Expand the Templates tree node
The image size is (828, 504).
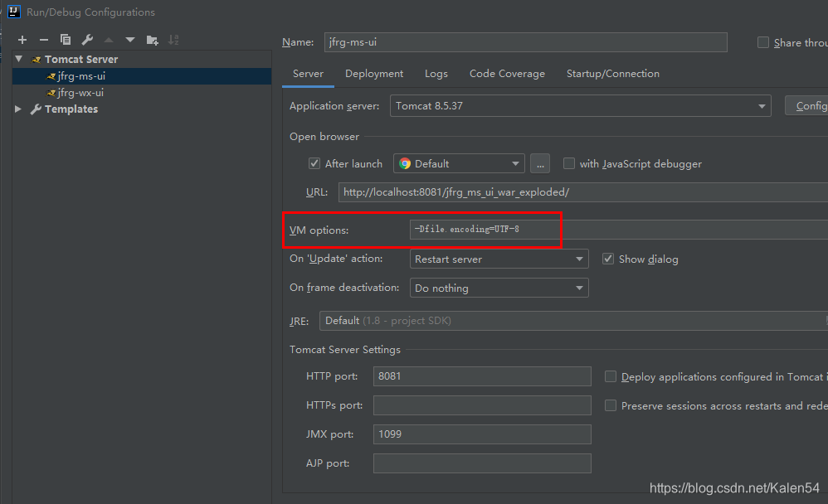point(18,109)
